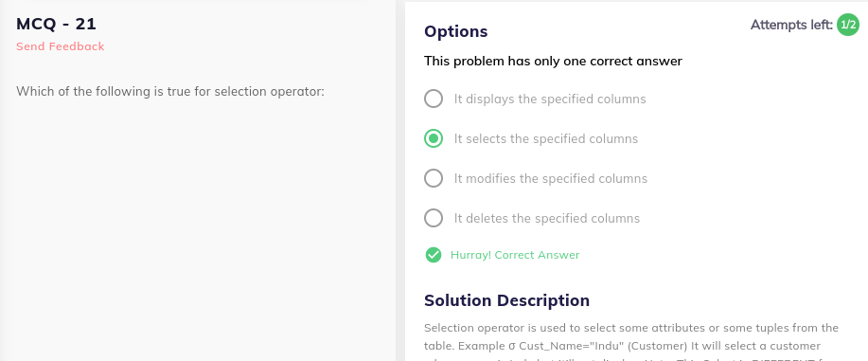Screen dimensions: 868x361
Task: Click the 'only one correct answer' notice
Action: 553,61
